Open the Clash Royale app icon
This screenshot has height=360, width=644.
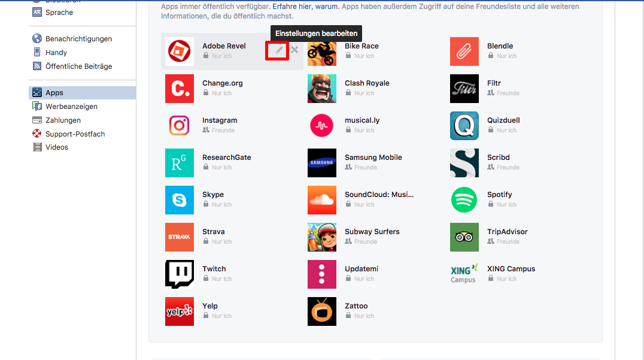click(322, 89)
